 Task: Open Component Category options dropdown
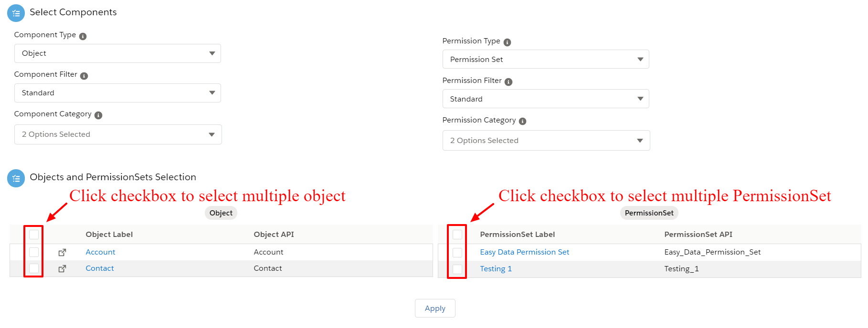(x=118, y=134)
